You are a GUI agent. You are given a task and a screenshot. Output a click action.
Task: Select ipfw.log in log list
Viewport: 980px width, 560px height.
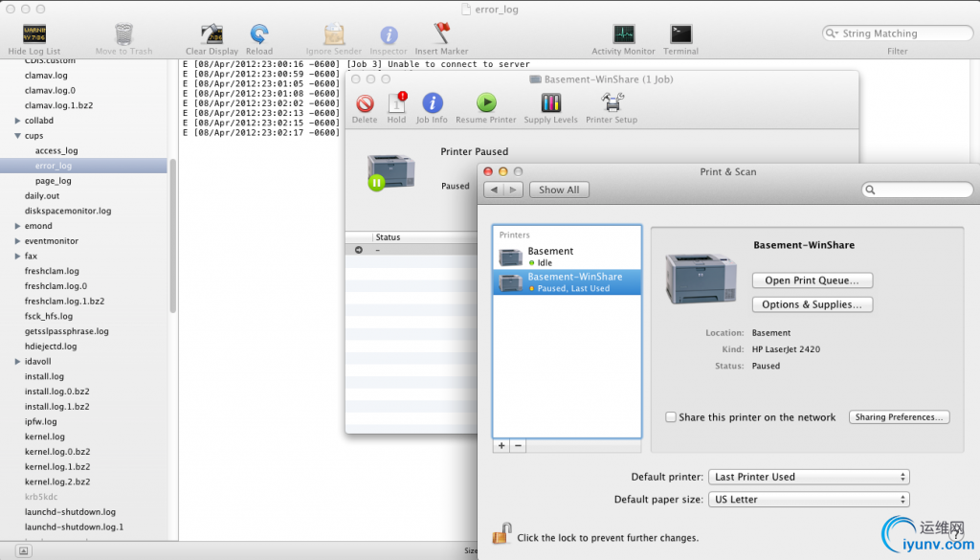click(40, 421)
